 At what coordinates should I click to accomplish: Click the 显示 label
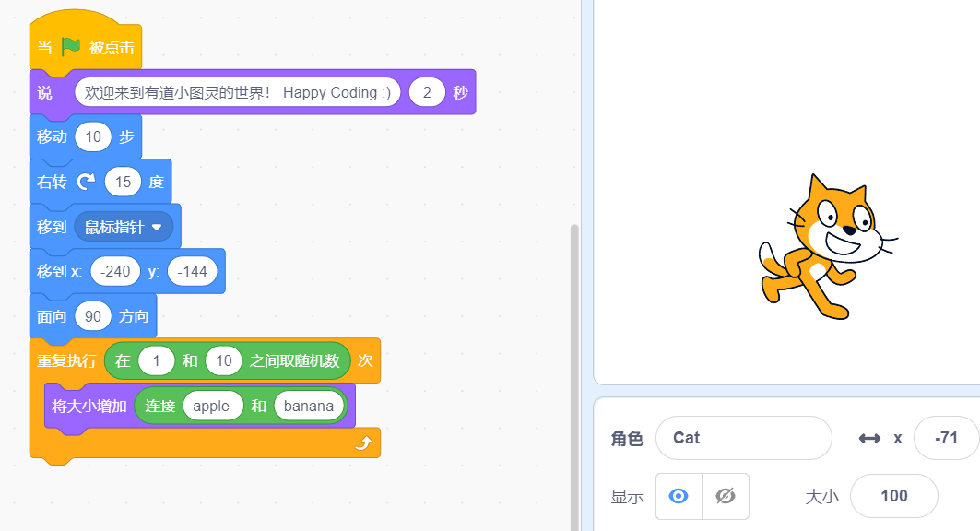(x=627, y=497)
